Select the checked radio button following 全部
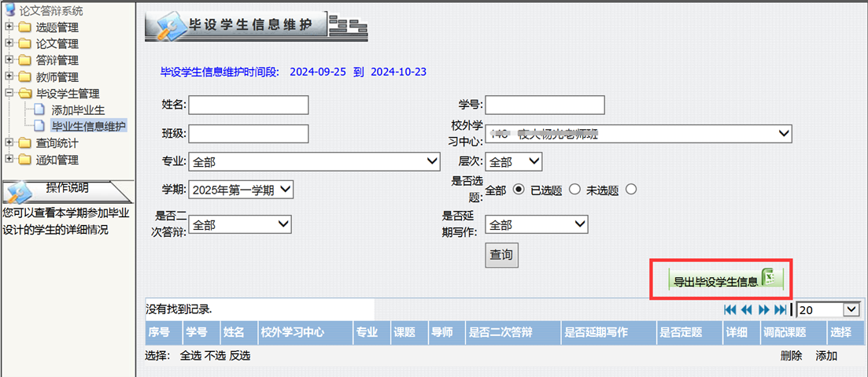Screen dimensions: 868x377 pos(518,190)
